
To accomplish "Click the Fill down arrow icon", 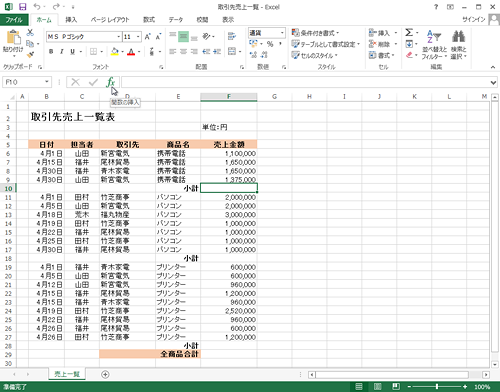I will tap(409, 44).
